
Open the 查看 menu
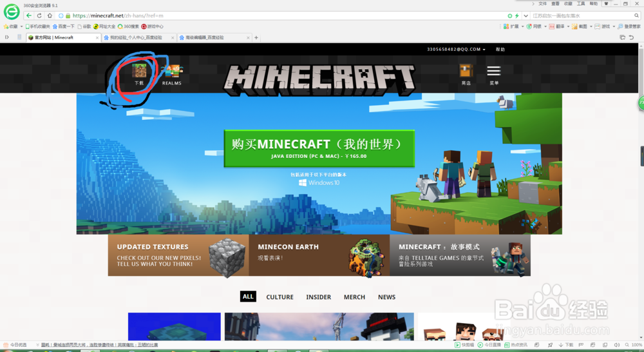555,4
